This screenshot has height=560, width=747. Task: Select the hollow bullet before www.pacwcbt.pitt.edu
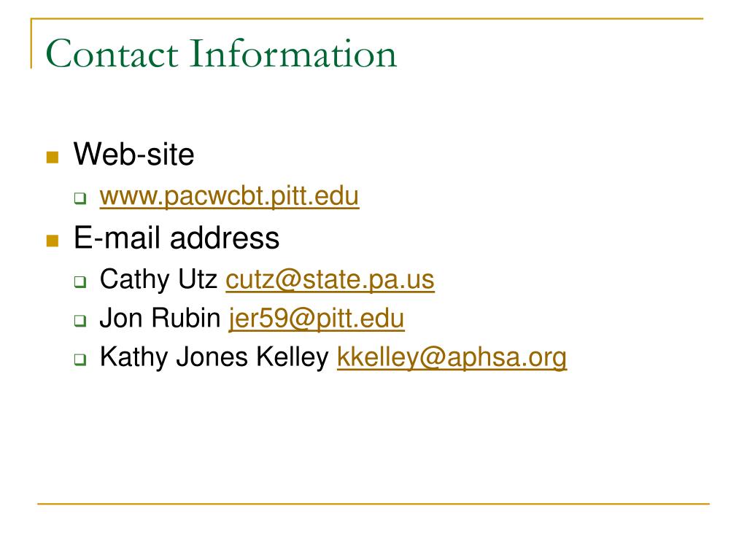coord(80,198)
